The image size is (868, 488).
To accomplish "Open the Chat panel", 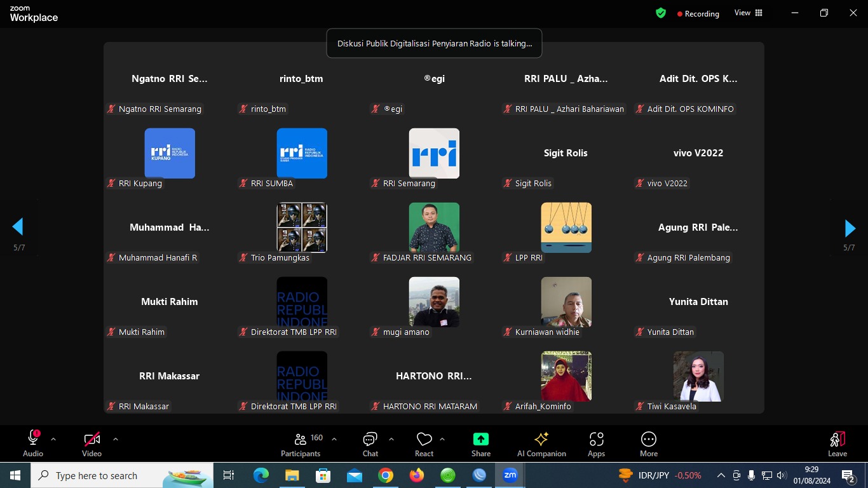I will (370, 444).
